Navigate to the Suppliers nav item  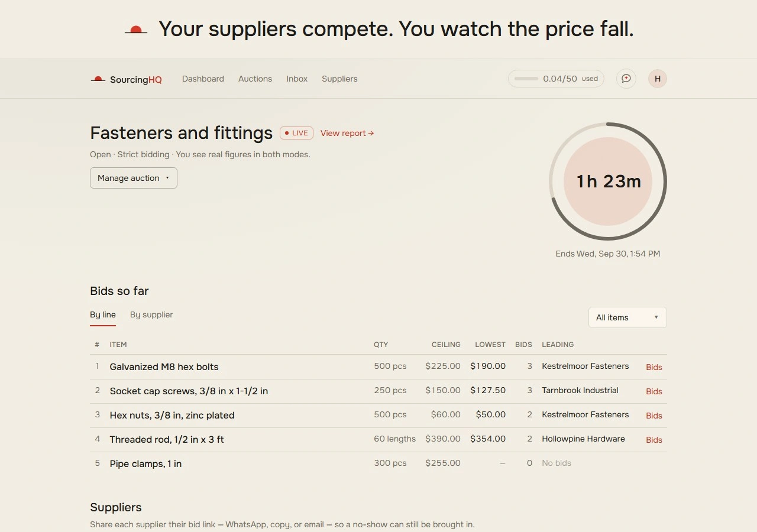(x=339, y=79)
